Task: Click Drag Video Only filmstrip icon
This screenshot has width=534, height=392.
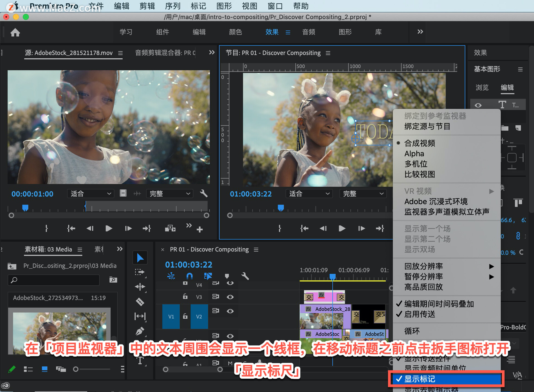Action: click(x=123, y=193)
